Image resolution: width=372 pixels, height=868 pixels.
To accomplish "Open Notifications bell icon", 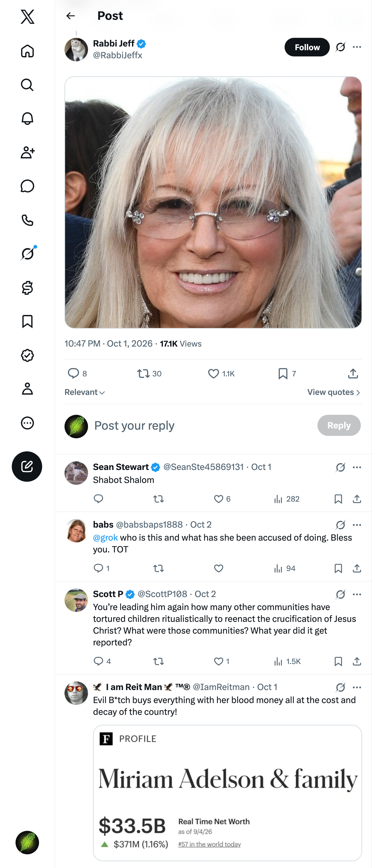I will click(27, 119).
